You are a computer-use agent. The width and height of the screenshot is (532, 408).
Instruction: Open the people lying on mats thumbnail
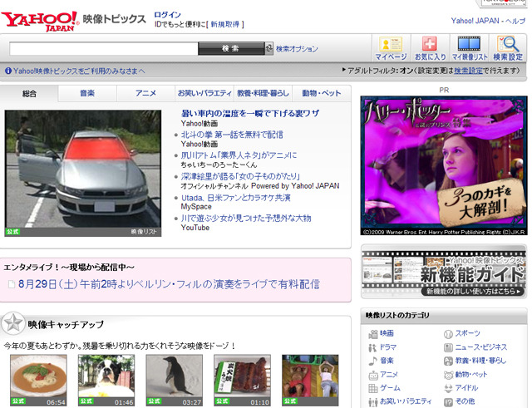point(310,381)
